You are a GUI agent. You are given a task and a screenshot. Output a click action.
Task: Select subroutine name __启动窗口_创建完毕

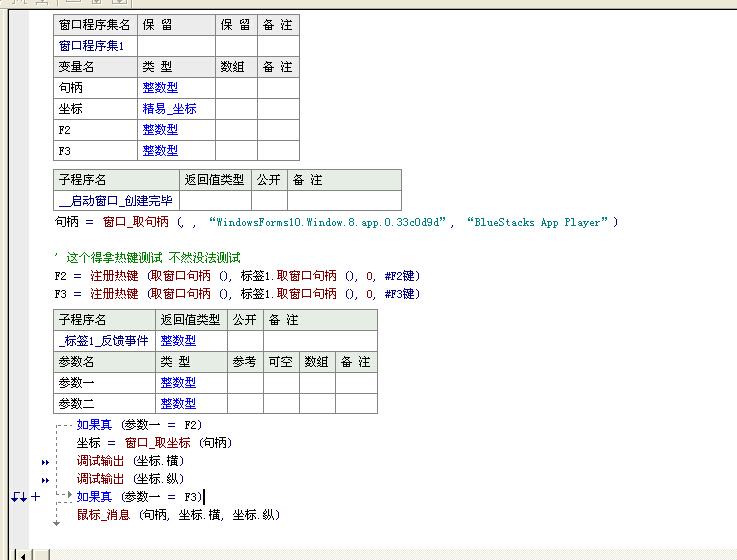(x=116, y=201)
